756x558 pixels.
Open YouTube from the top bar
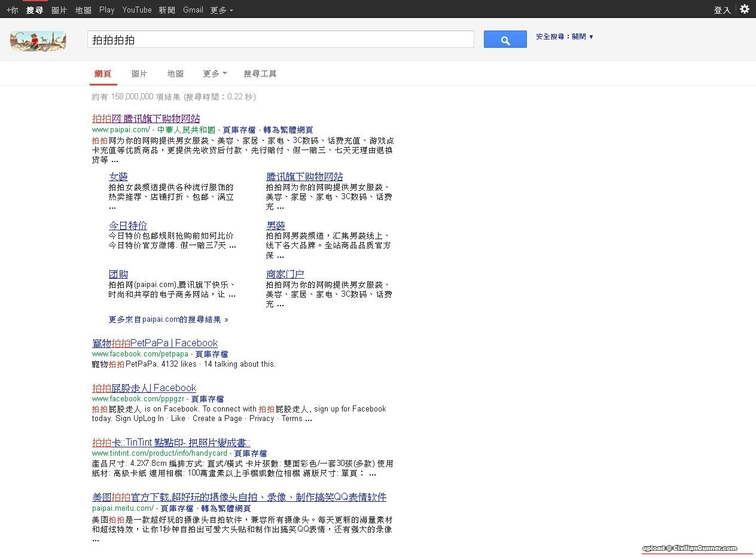[x=137, y=10]
